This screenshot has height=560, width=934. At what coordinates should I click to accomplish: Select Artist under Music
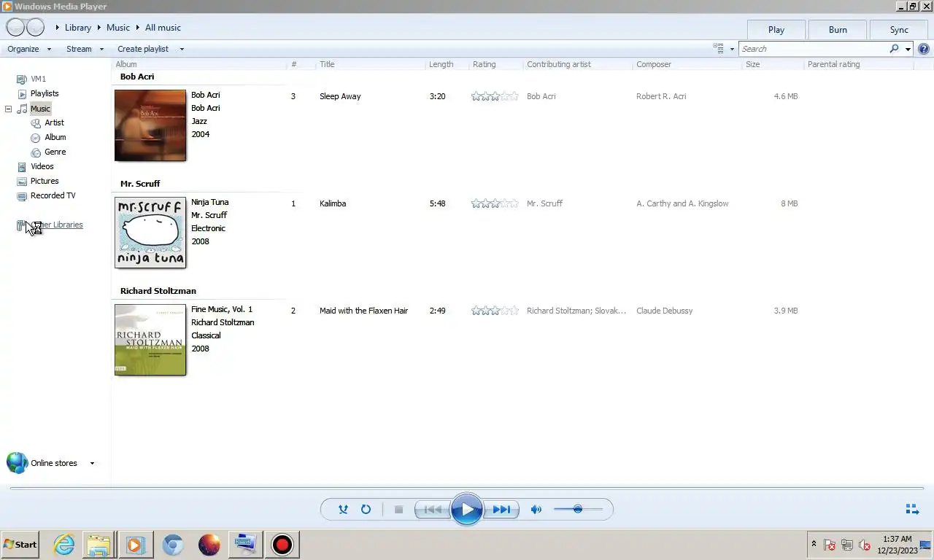pyautogui.click(x=54, y=122)
